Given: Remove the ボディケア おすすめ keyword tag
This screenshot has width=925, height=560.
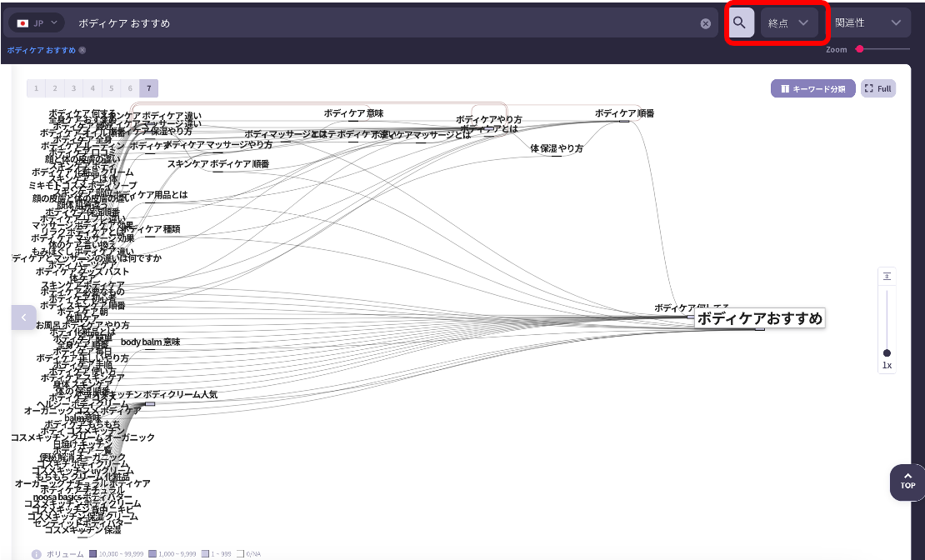Looking at the screenshot, I should 82,51.
